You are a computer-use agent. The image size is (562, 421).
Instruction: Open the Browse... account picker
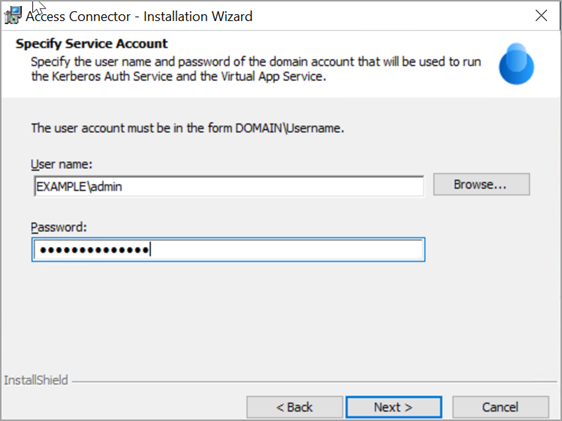[481, 185]
